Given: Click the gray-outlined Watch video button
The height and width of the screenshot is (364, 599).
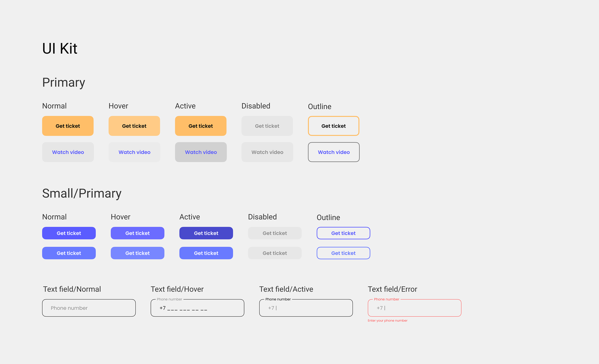Looking at the screenshot, I should pyautogui.click(x=334, y=152).
